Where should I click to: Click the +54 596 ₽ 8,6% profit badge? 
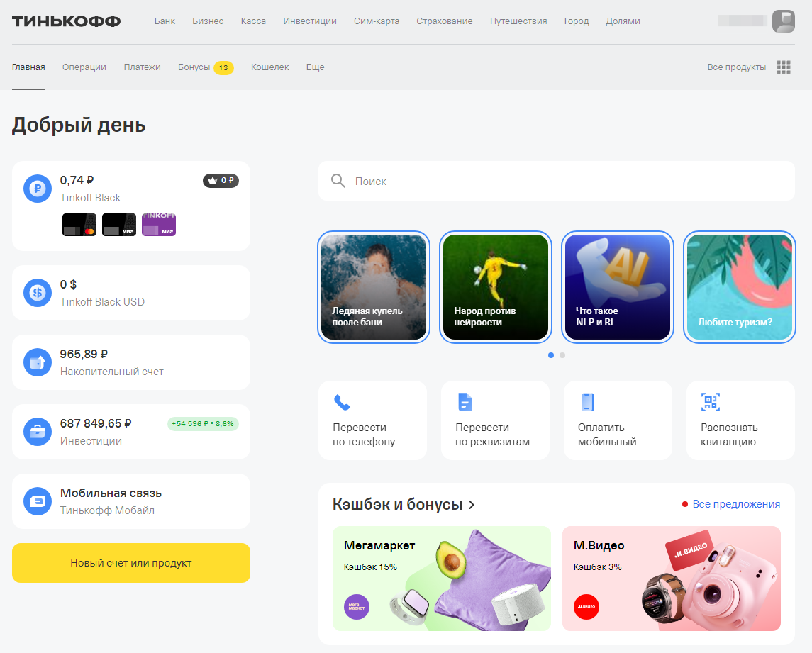click(203, 423)
